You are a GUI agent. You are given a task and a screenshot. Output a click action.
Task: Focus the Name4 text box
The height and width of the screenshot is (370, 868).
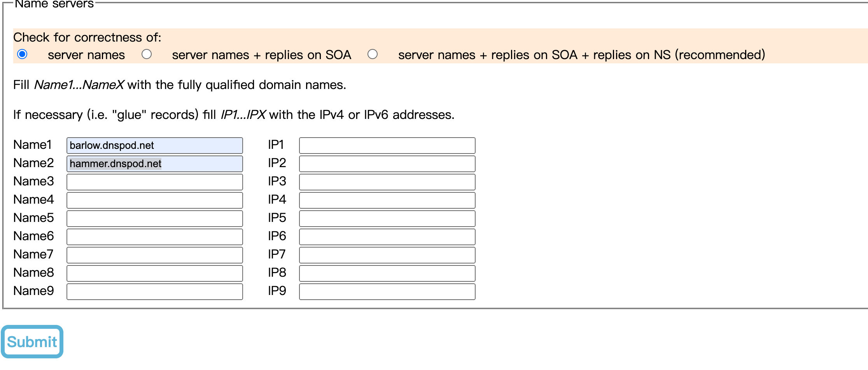(x=154, y=200)
